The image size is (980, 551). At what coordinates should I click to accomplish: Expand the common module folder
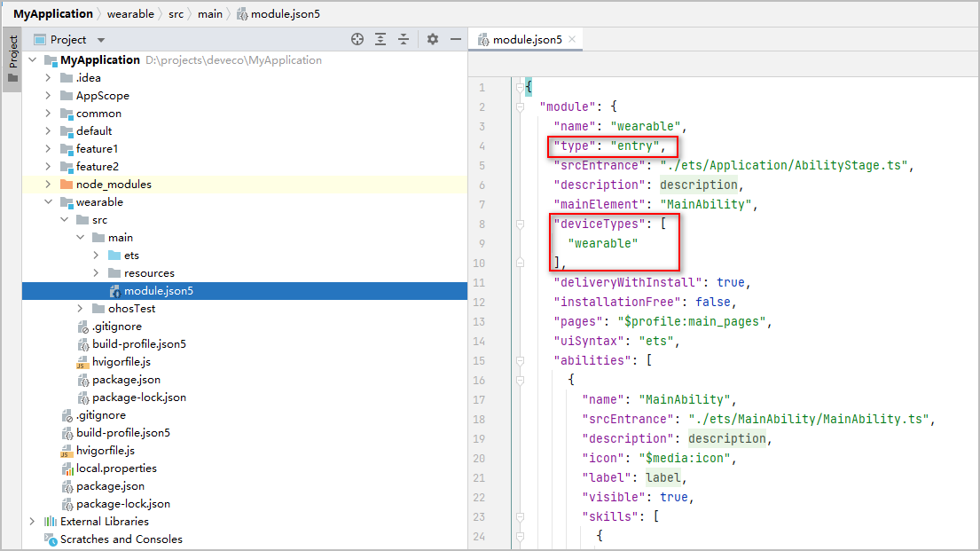click(48, 114)
